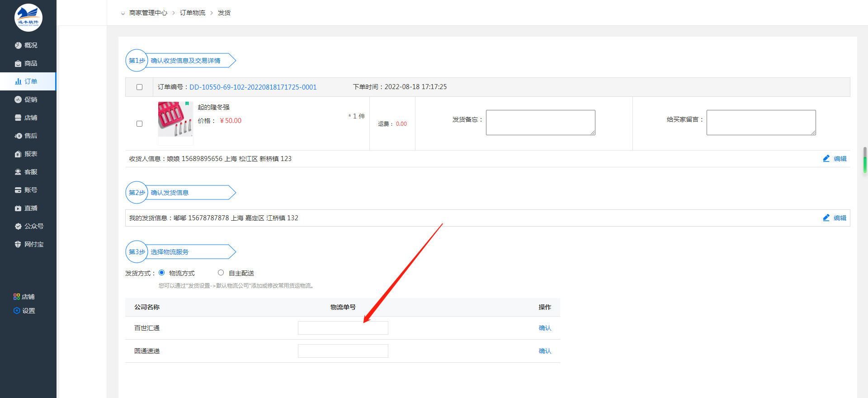Viewport: 868px width, 398px height.
Task: Open 售后 after-sales icon in sidebar
Action: (18, 136)
